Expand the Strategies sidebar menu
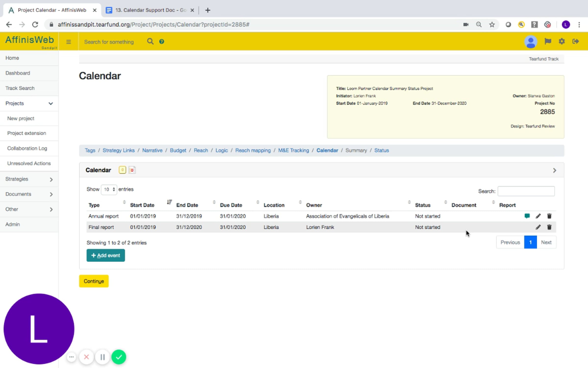This screenshot has width=588, height=368. pyautogui.click(x=29, y=179)
